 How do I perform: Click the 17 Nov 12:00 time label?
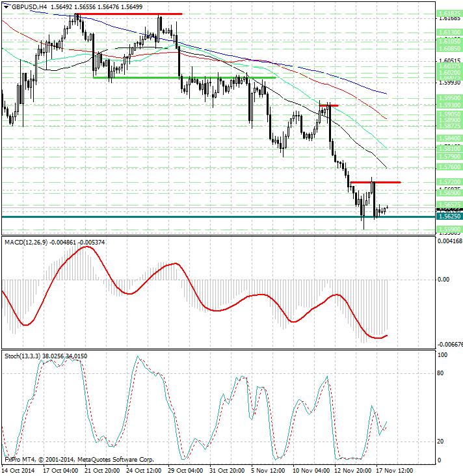pos(394,471)
